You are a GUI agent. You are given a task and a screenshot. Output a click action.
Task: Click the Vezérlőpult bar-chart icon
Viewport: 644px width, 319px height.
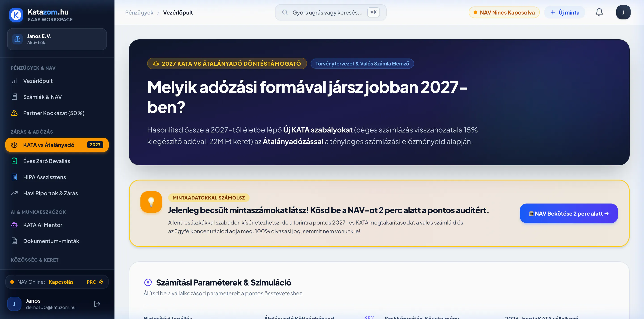(14, 81)
